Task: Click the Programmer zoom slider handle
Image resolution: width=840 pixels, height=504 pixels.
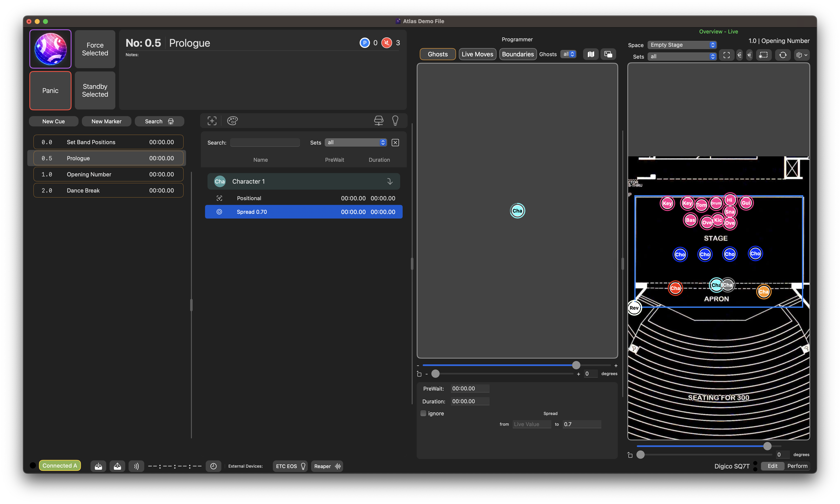Action: (x=576, y=365)
